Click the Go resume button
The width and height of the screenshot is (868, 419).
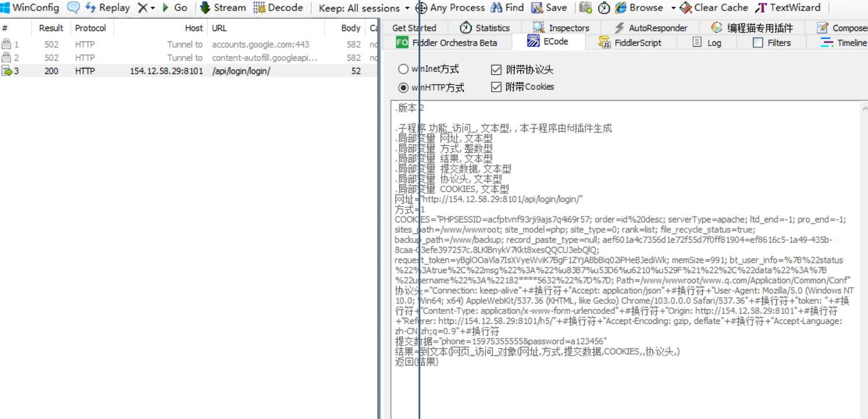click(175, 8)
